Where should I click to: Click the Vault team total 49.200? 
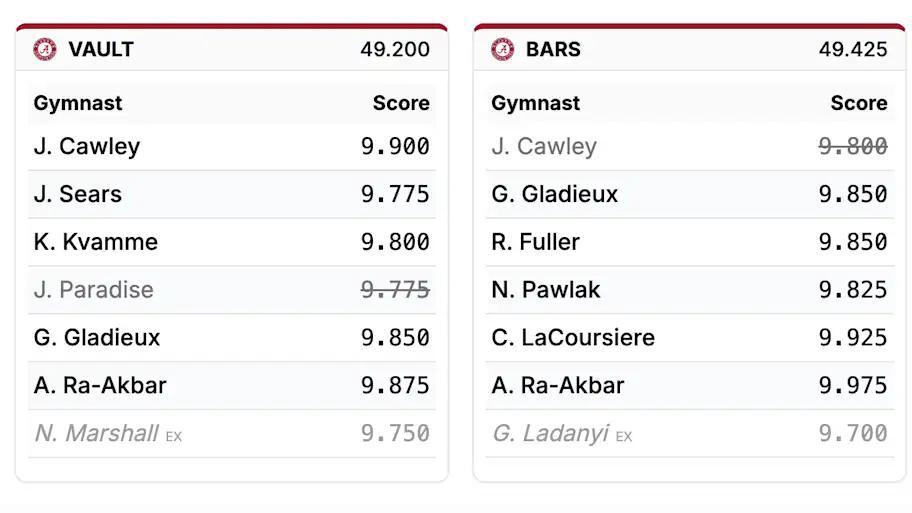coord(395,49)
